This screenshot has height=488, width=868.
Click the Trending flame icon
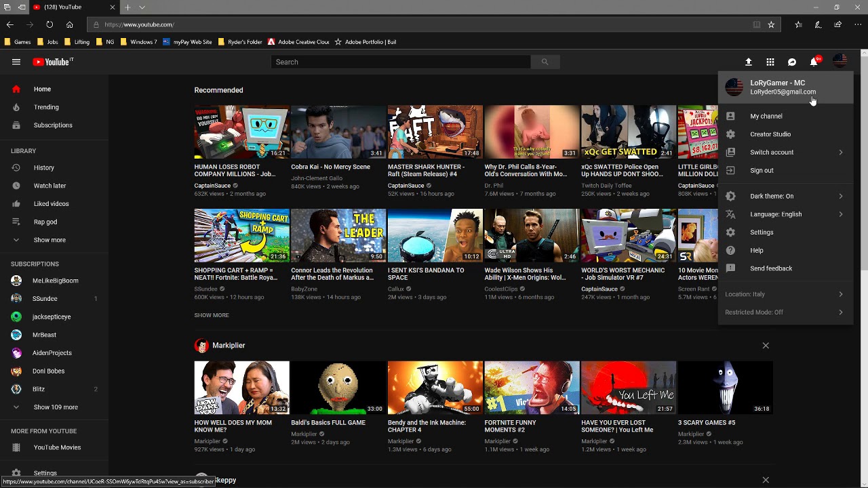click(16, 107)
